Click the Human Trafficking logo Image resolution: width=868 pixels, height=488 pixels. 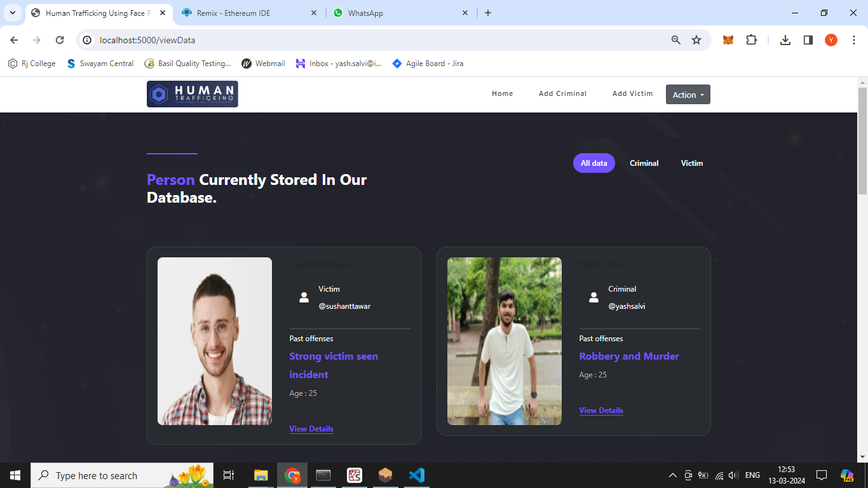coord(193,94)
